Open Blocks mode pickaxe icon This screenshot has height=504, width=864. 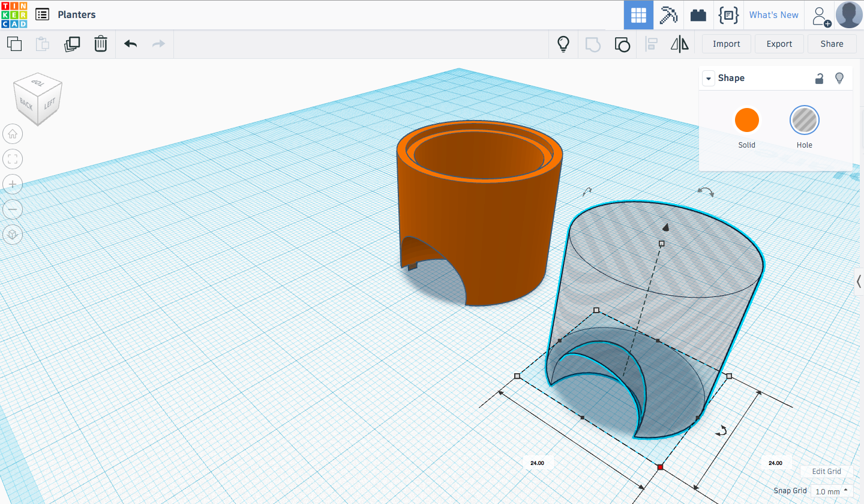[x=668, y=15]
